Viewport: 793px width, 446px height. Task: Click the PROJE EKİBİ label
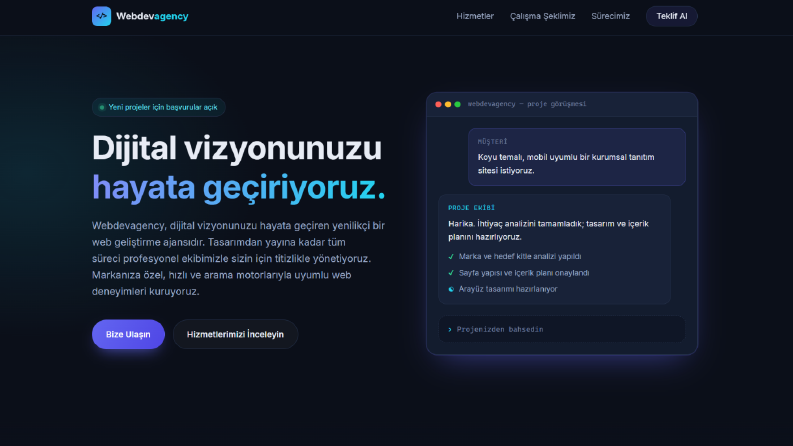click(x=471, y=208)
